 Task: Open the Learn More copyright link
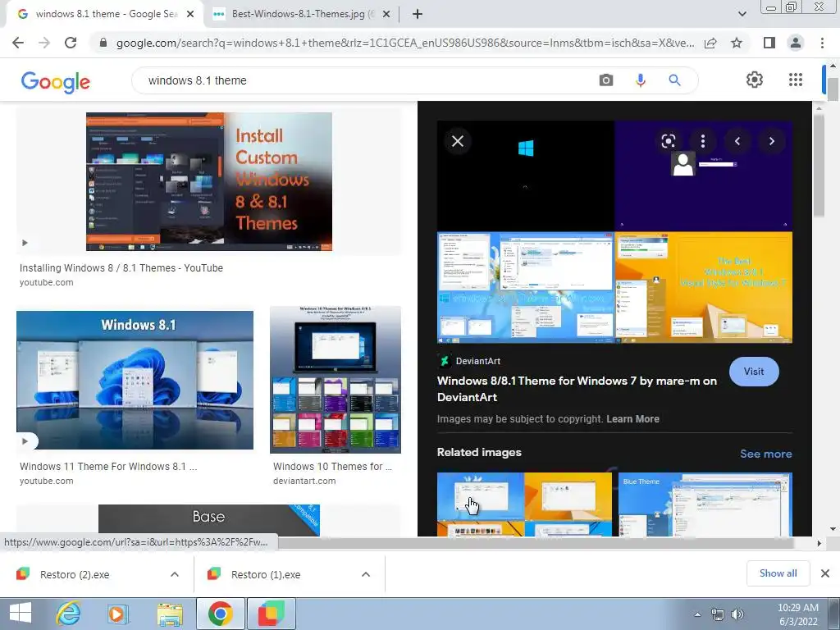(x=632, y=419)
